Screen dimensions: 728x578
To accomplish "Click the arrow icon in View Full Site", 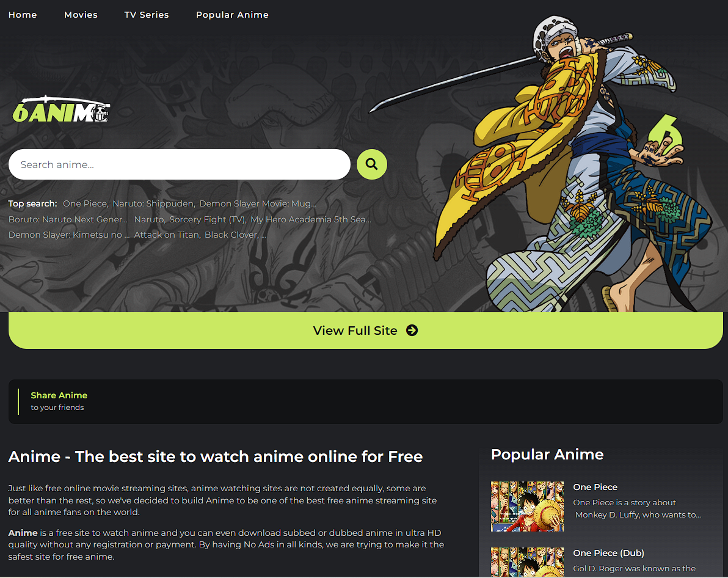I will (x=412, y=331).
